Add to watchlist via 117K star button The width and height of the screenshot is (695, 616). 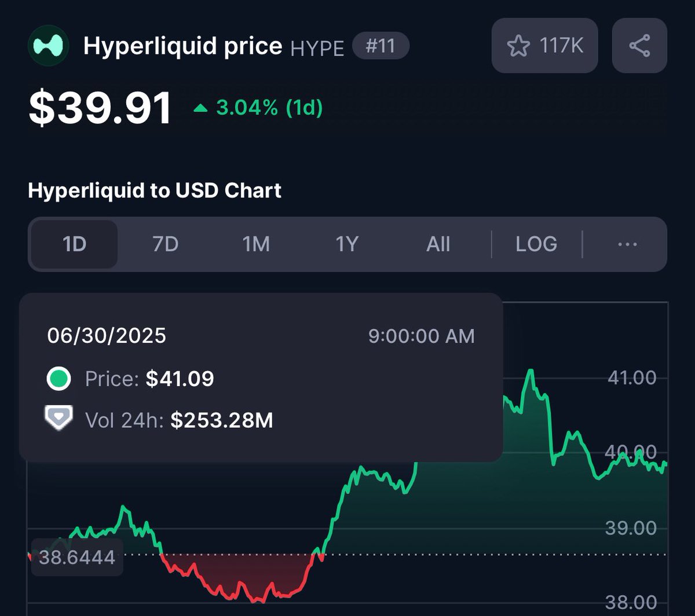coord(544,46)
